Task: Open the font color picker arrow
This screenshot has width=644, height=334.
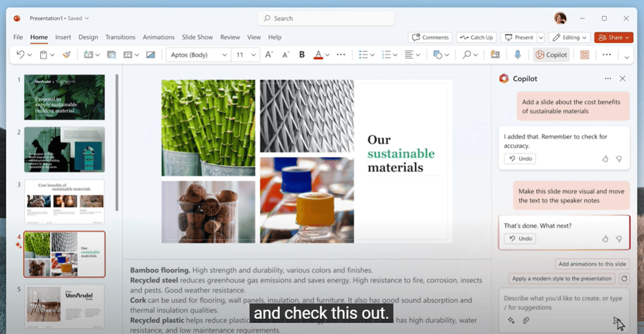Action: (328, 55)
